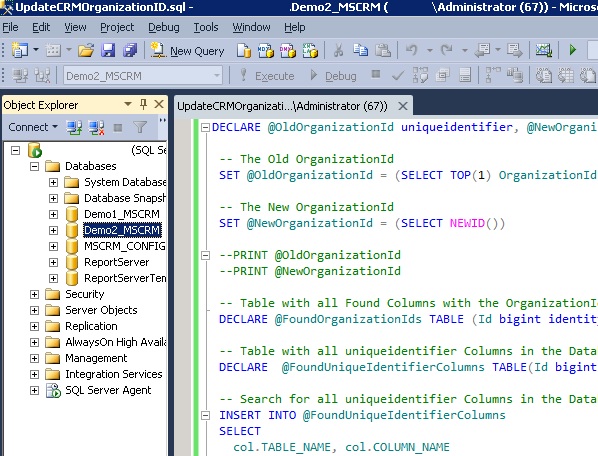This screenshot has height=456, width=598.
Task: Click the Copy icon in the toolbar
Action: [x=360, y=50]
